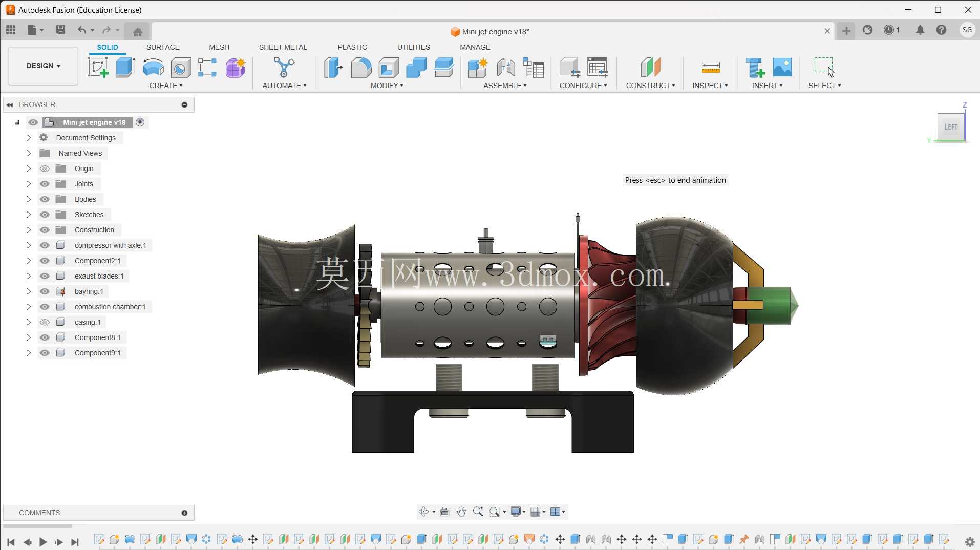The height and width of the screenshot is (550, 980).
Task: Select the Fillet tool
Action: (x=361, y=67)
